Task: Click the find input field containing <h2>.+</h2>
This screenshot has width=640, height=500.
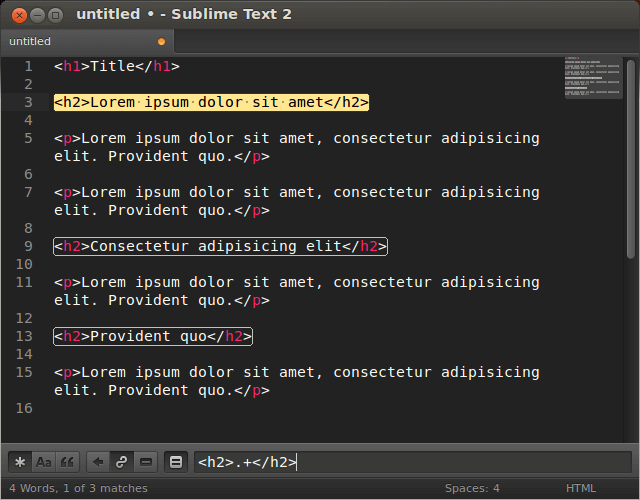Action: (412, 462)
